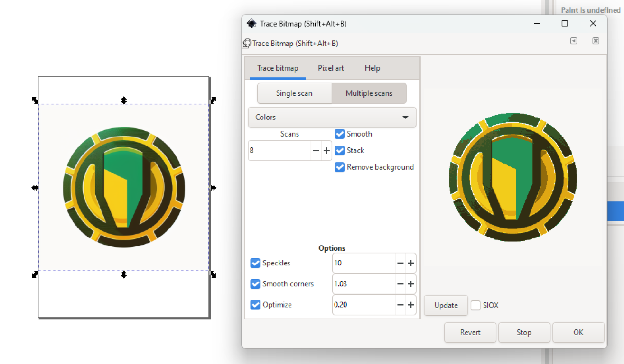Click the Update preview button
Screen dimensions: 624x364
(x=446, y=306)
